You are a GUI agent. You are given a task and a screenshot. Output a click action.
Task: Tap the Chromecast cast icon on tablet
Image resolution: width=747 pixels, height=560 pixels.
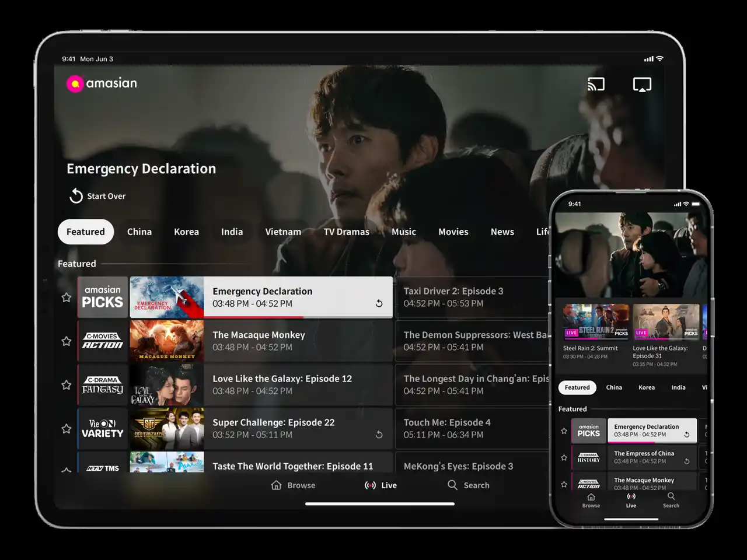(x=595, y=85)
